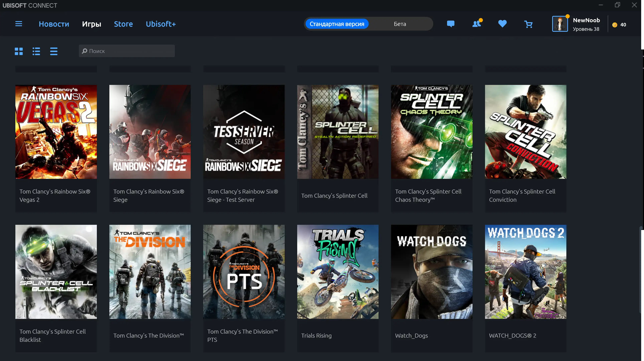Click 'Tom Clancy's Splinter Cell' title text
The image size is (644, 361).
[x=334, y=196]
